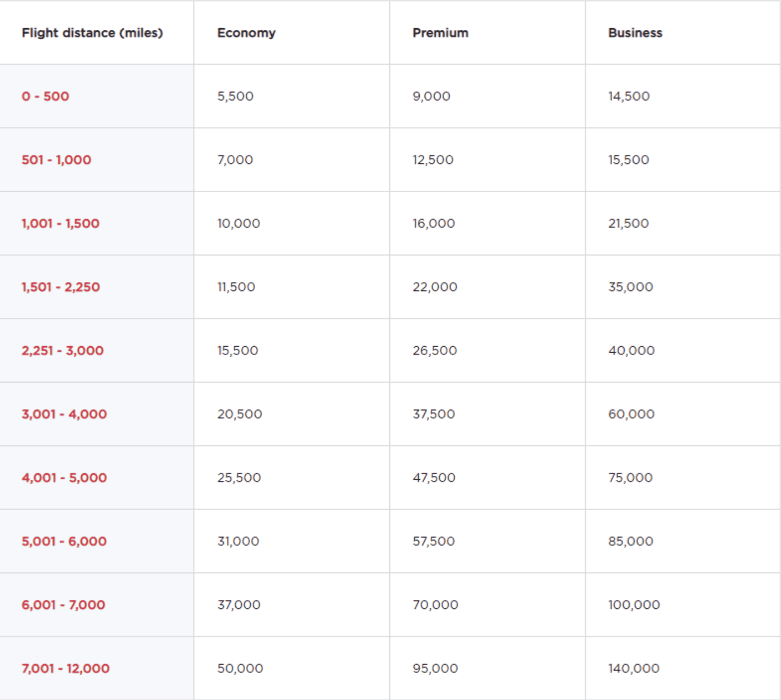Select the 6,001 - 7,000 distance label
The image size is (781, 700).
(x=64, y=605)
